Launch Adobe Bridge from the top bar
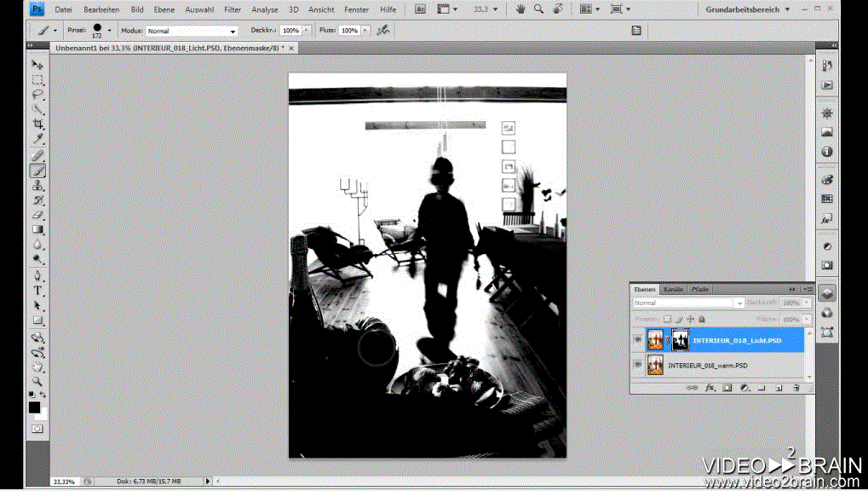 click(420, 9)
